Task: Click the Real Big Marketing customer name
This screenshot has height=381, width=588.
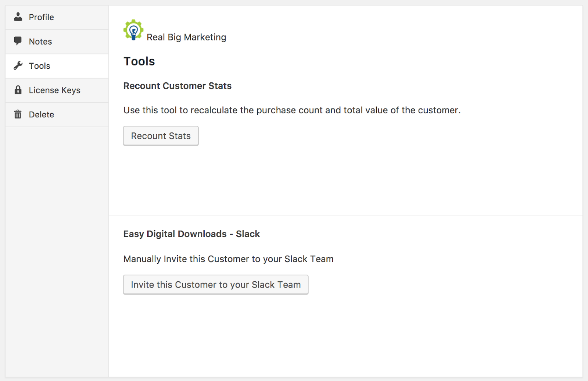Action: coord(186,37)
